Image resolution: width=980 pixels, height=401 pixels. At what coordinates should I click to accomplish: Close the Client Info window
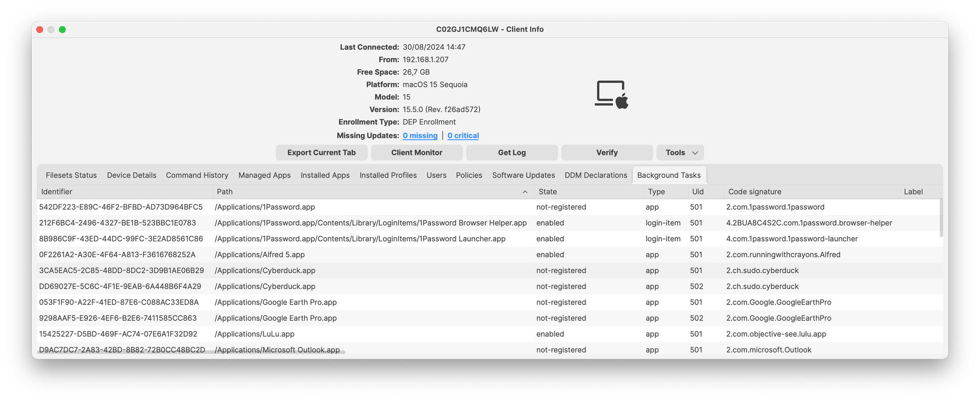[40, 30]
